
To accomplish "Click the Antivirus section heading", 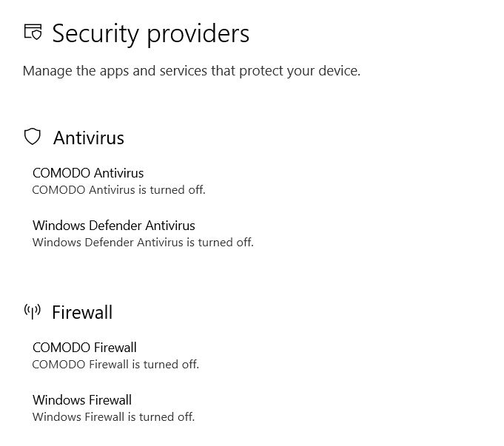I will coord(89,138).
